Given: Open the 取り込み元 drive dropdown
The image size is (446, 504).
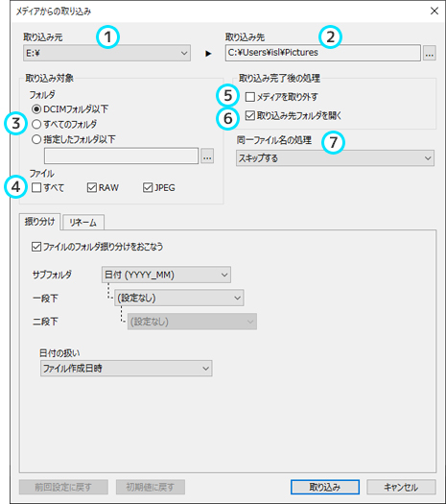Looking at the screenshot, I should (x=106, y=53).
